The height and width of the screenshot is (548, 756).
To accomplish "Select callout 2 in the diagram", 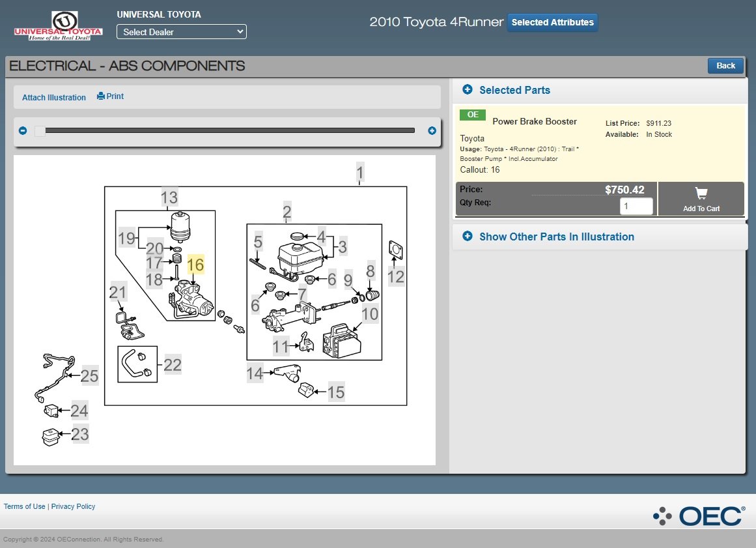I will click(x=287, y=212).
